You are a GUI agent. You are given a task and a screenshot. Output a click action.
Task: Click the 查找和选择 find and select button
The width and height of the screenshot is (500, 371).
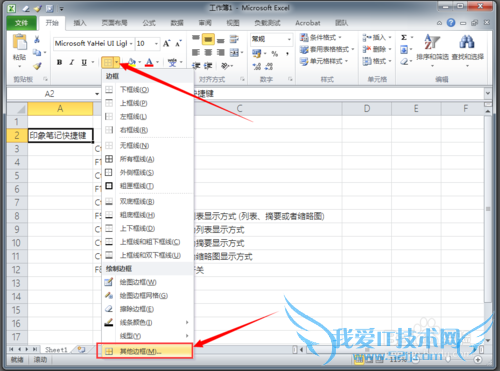point(467,50)
